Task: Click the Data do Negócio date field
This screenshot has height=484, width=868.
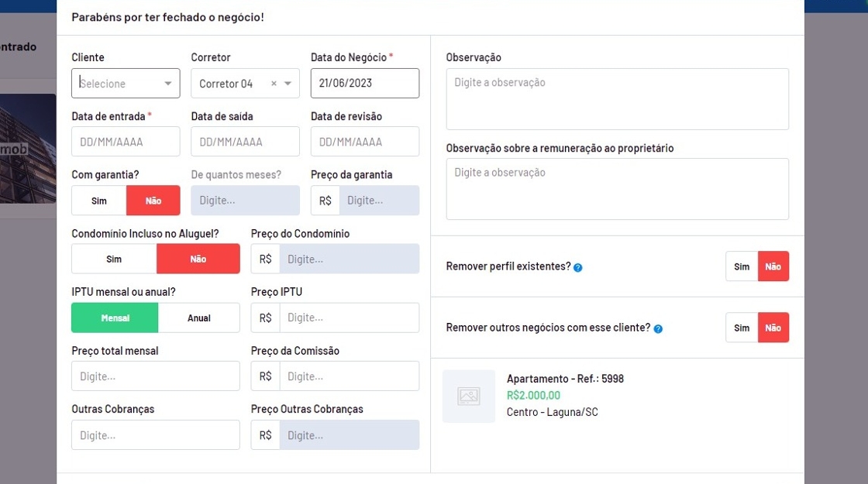Action: [x=365, y=84]
